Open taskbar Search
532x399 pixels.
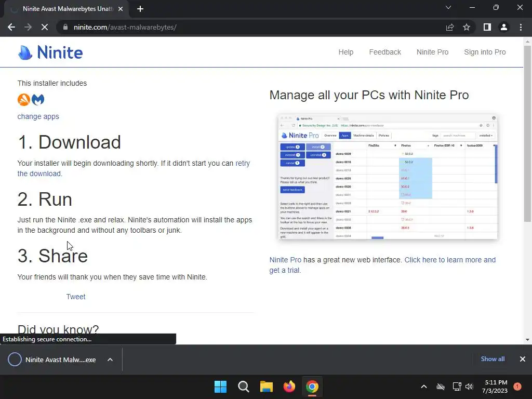243,387
